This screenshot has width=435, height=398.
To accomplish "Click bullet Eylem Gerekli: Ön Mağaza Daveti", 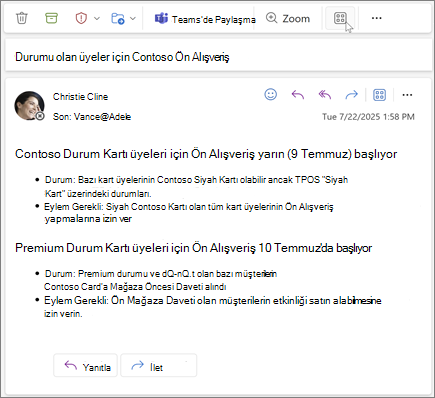I will (x=212, y=307).
